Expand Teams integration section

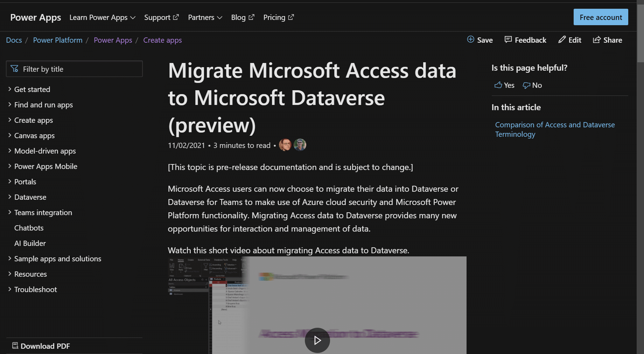pos(10,212)
